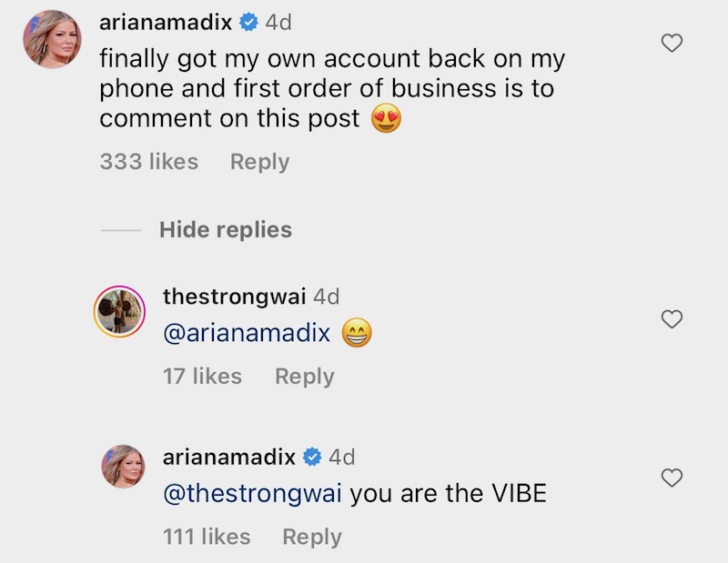Open arianamadix username on the bottom reply
The height and width of the screenshot is (563, 728).
point(230,457)
